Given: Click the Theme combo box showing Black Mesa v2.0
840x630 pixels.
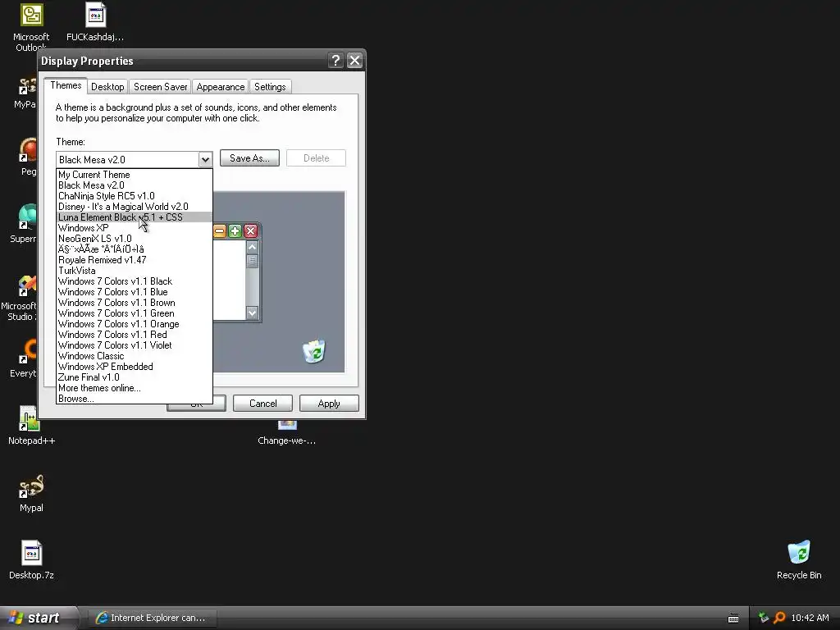Looking at the screenshot, I should click(x=135, y=159).
